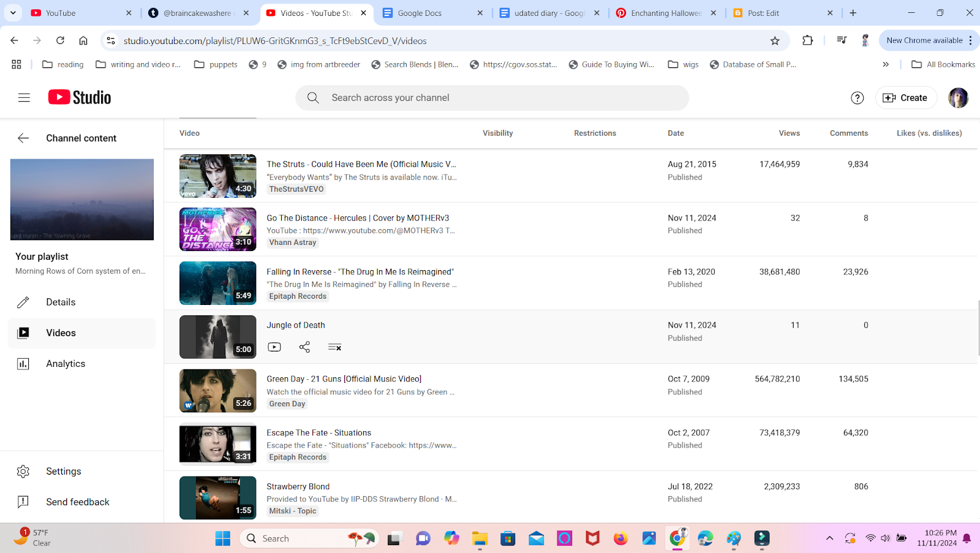Screen dimensions: 980x553
Task: Open Windows Start menu
Action: (223, 539)
